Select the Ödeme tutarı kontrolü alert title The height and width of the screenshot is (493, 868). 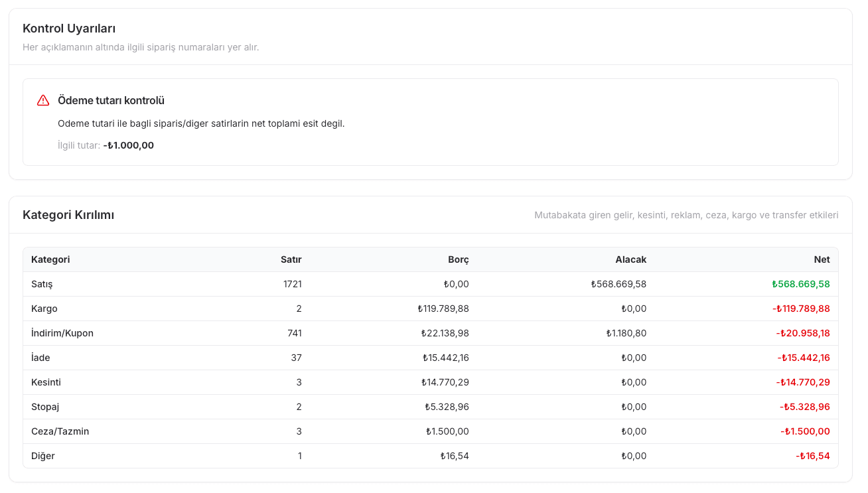111,100
